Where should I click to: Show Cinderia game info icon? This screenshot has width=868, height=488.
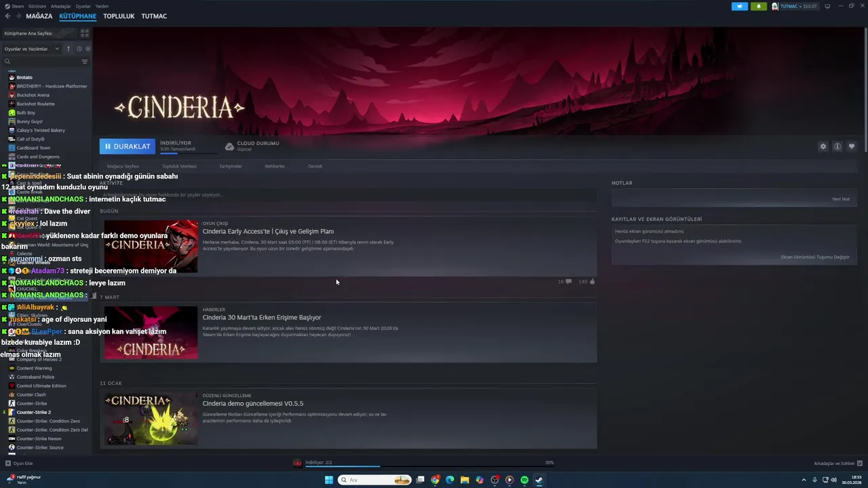pyautogui.click(x=837, y=146)
